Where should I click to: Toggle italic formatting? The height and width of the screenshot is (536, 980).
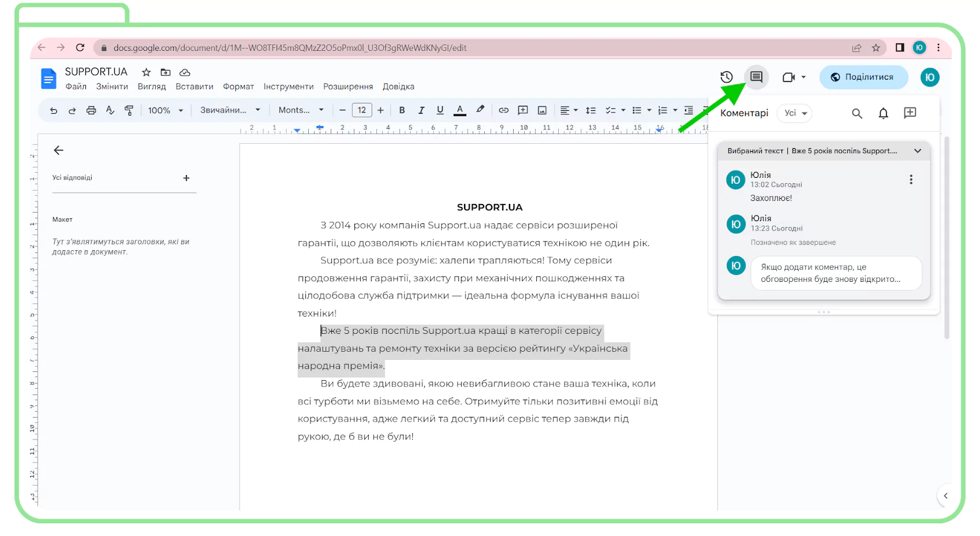point(421,110)
